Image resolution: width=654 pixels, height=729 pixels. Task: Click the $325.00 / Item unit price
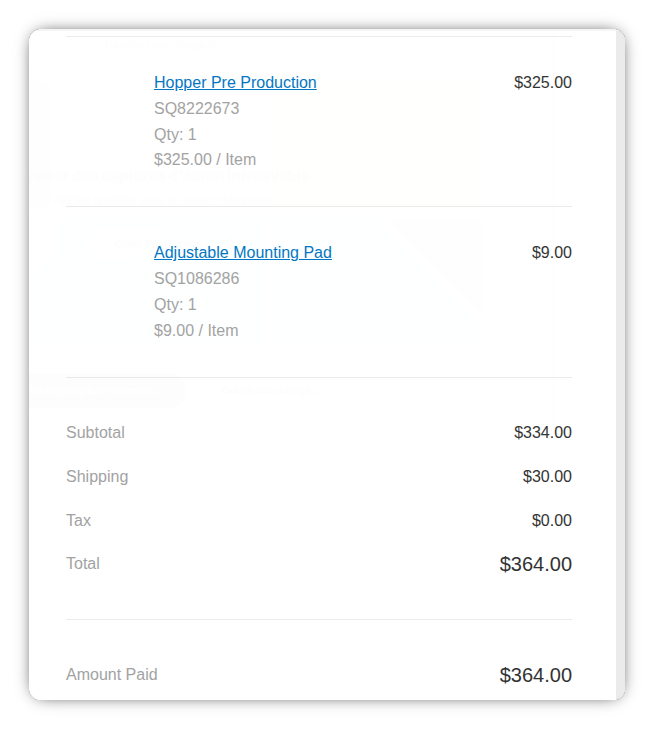[205, 159]
